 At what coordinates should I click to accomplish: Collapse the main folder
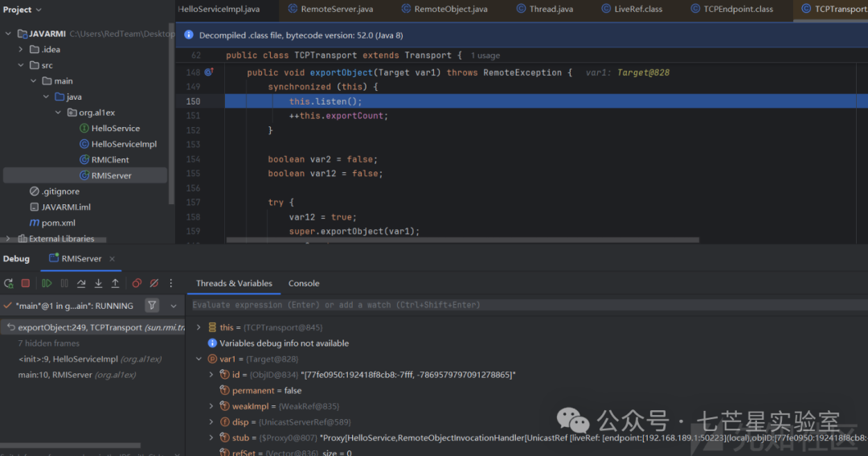pyautogui.click(x=34, y=81)
